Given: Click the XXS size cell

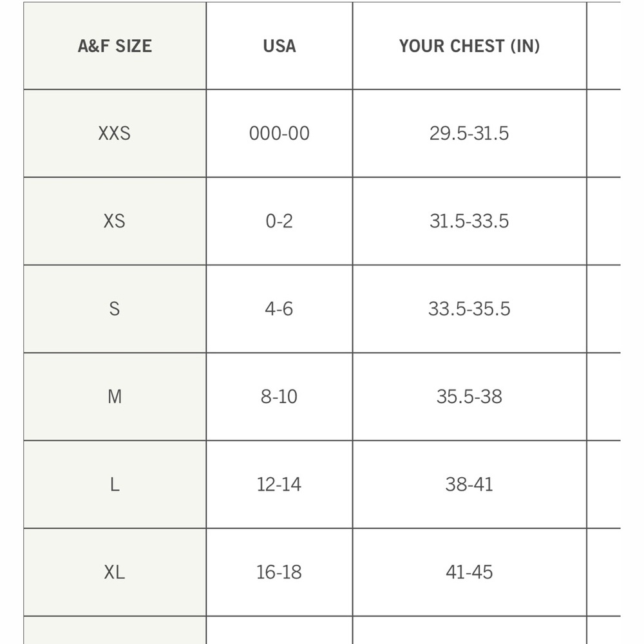Looking at the screenshot, I should tap(115, 133).
